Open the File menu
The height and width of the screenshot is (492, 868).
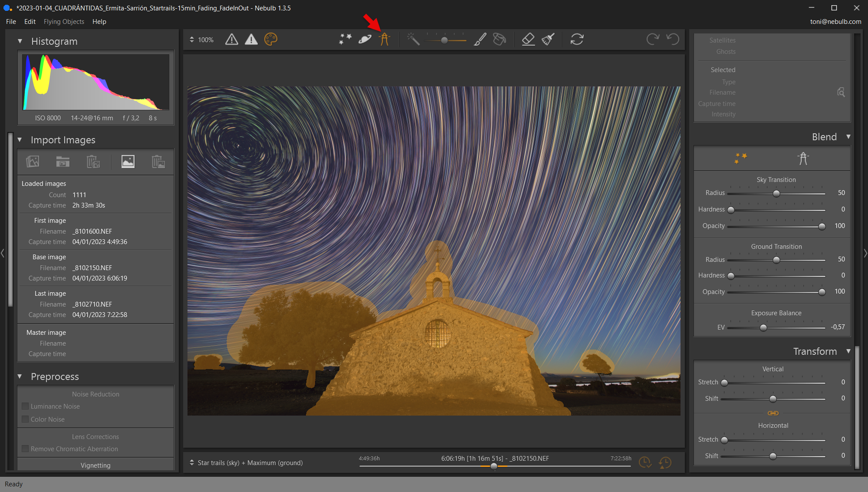[x=11, y=21]
